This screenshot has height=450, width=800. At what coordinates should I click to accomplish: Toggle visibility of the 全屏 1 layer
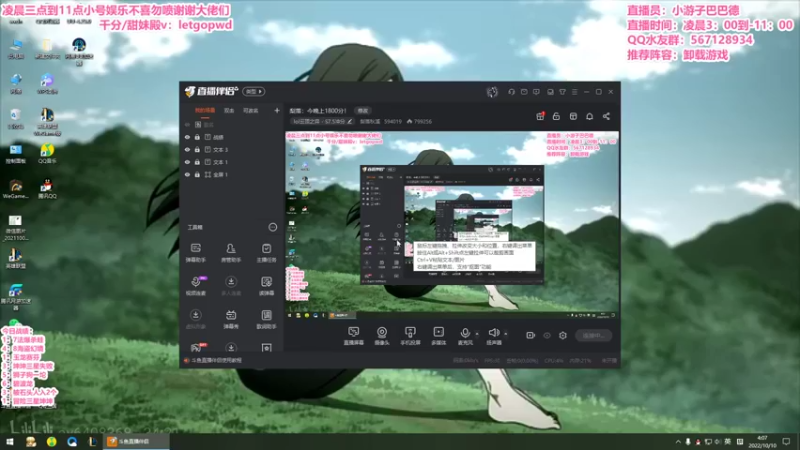click(187, 174)
